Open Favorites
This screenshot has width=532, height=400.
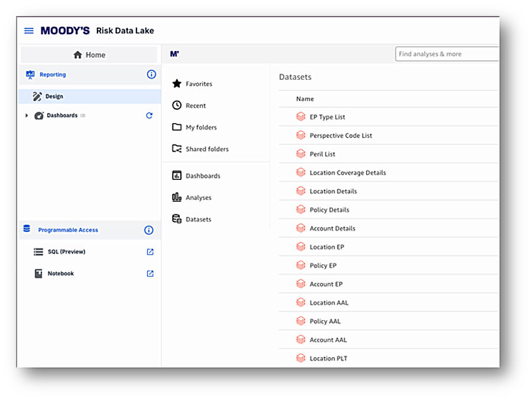pyautogui.click(x=199, y=84)
